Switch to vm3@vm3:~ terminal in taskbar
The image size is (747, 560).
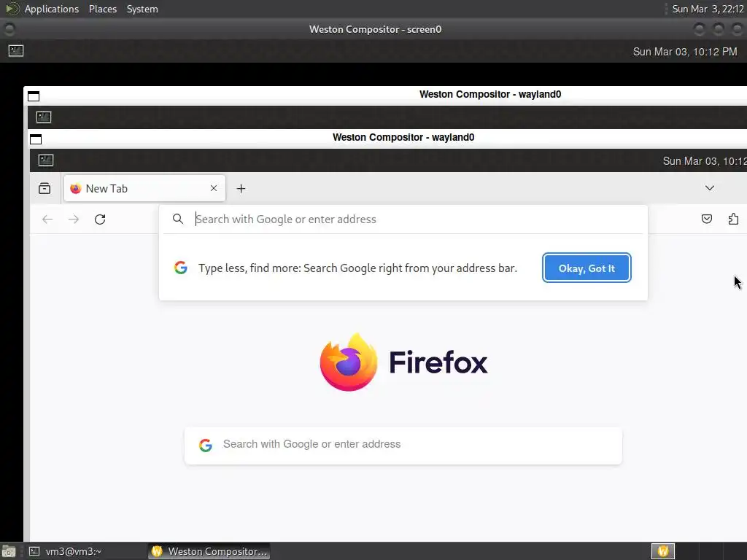point(65,551)
